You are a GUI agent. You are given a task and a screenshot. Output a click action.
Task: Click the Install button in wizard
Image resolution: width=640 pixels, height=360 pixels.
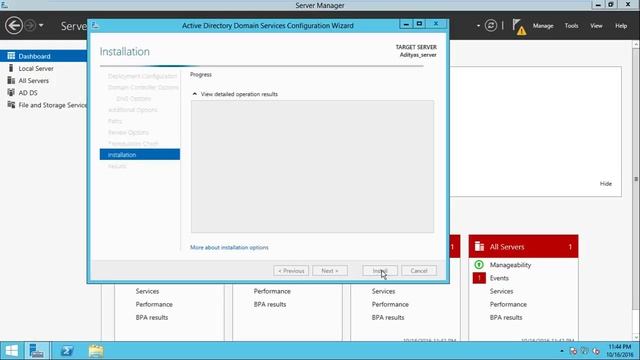(x=380, y=271)
